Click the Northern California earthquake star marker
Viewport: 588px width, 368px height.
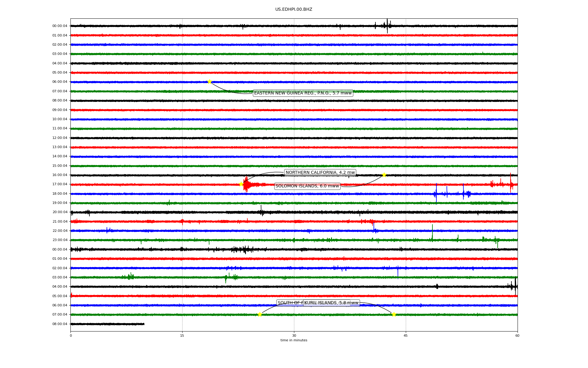241,184
